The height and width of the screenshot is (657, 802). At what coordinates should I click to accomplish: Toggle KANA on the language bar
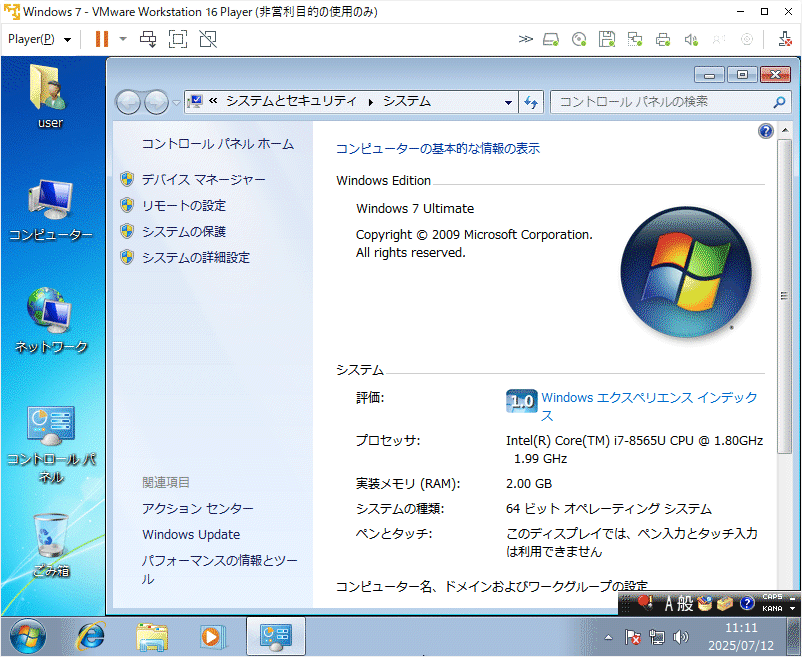point(770,610)
